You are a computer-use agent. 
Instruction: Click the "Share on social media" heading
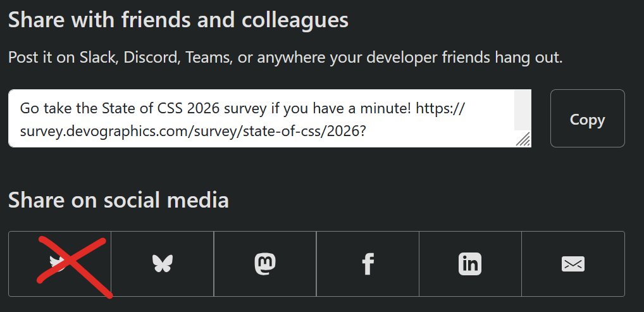(x=118, y=200)
